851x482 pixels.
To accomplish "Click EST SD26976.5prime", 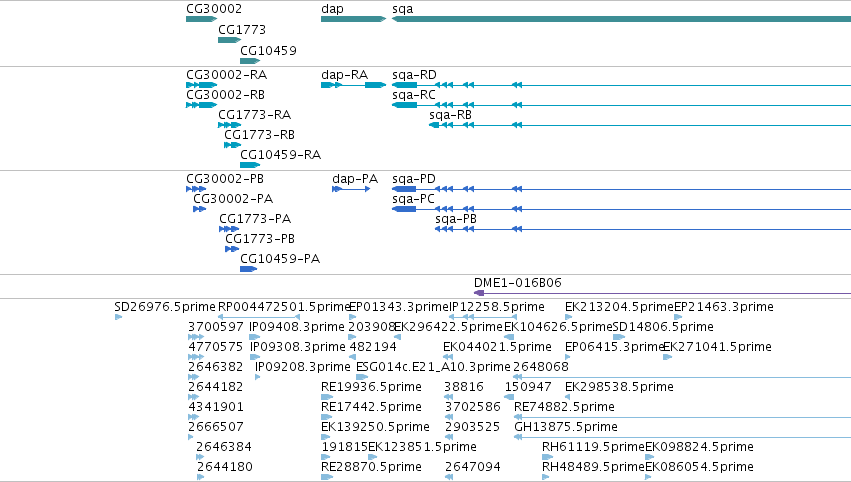I will pos(165,307).
